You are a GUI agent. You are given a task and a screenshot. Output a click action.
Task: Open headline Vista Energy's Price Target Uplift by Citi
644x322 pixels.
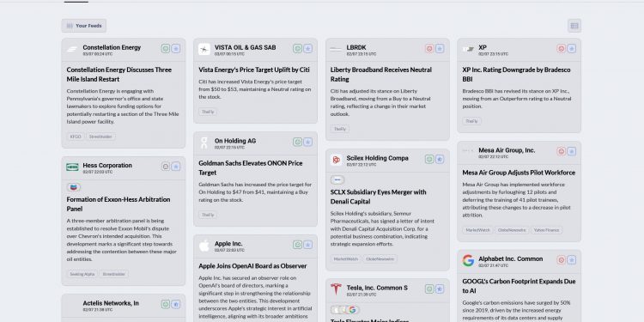coord(254,70)
